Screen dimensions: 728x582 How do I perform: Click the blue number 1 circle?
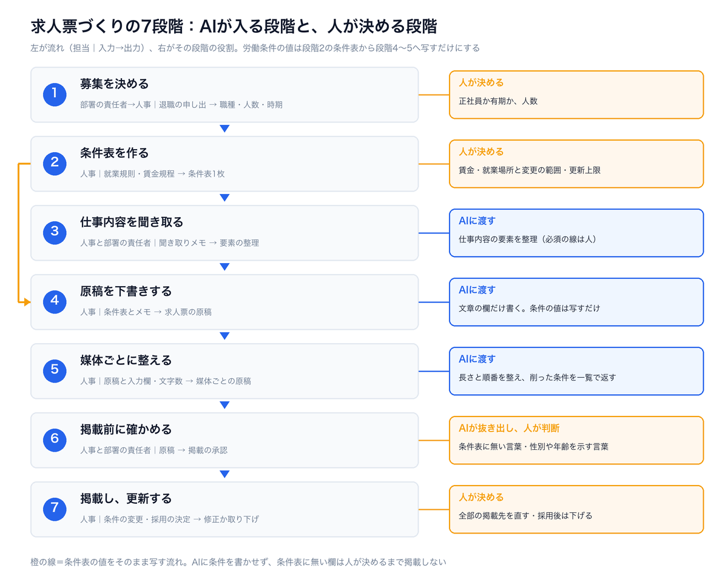tap(55, 94)
